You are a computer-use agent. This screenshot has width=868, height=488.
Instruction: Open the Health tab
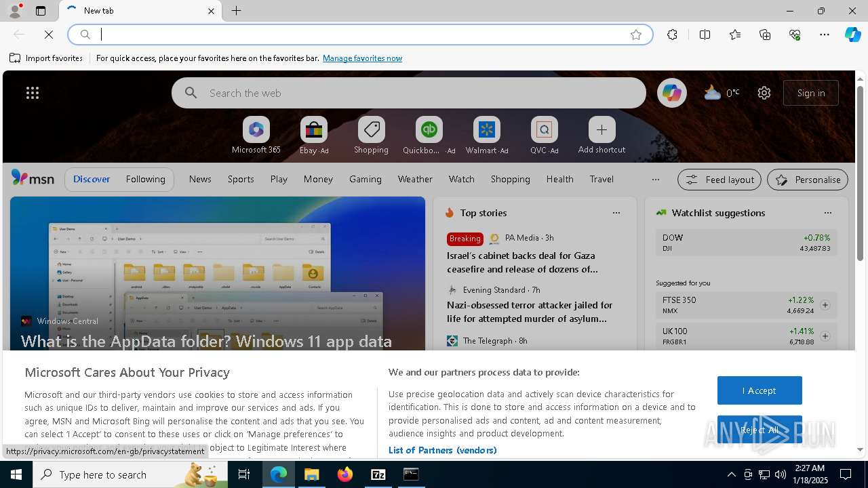(x=559, y=179)
